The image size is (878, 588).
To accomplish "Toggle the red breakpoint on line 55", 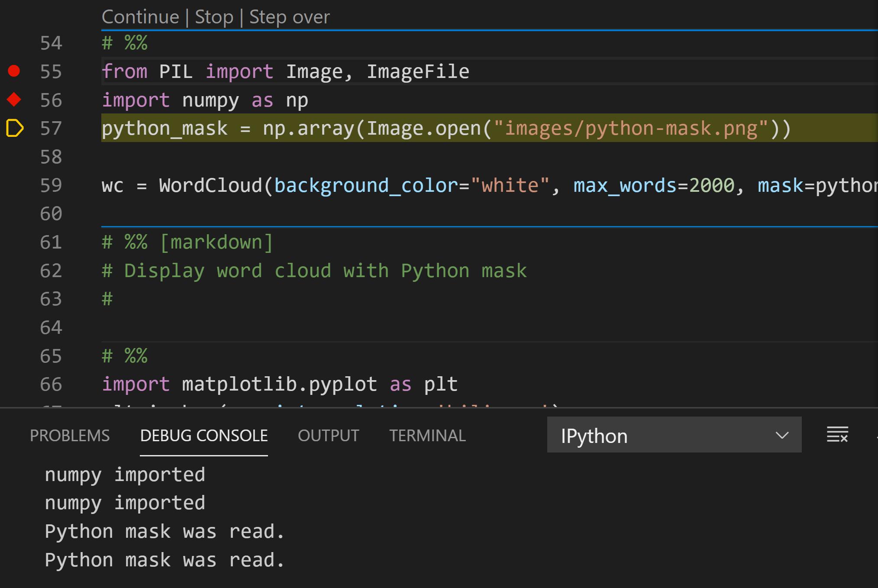I will (x=14, y=71).
